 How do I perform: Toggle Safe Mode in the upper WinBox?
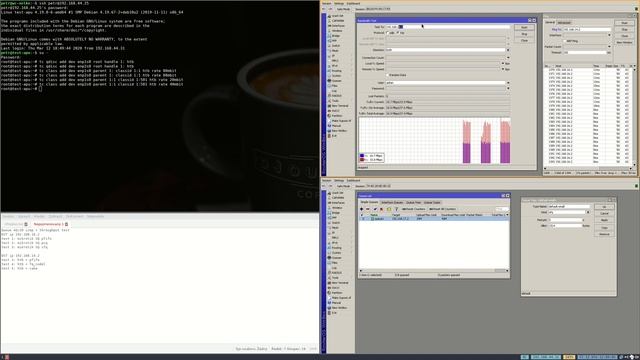coord(343,9)
